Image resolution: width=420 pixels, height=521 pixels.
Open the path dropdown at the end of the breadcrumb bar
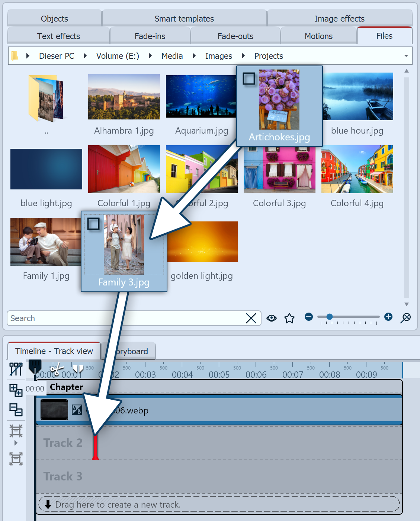[406, 56]
